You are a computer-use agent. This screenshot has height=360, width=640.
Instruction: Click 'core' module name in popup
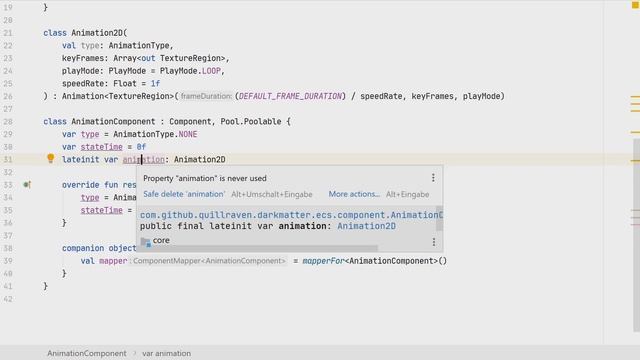tap(161, 240)
